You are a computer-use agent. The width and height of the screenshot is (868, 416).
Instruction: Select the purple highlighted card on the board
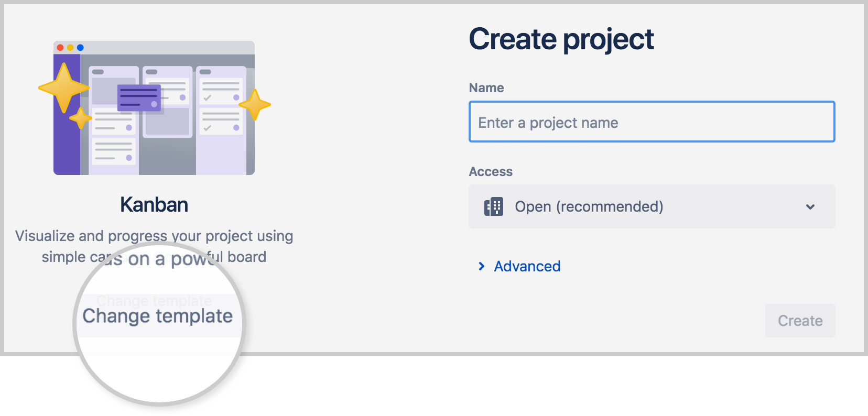(139, 98)
